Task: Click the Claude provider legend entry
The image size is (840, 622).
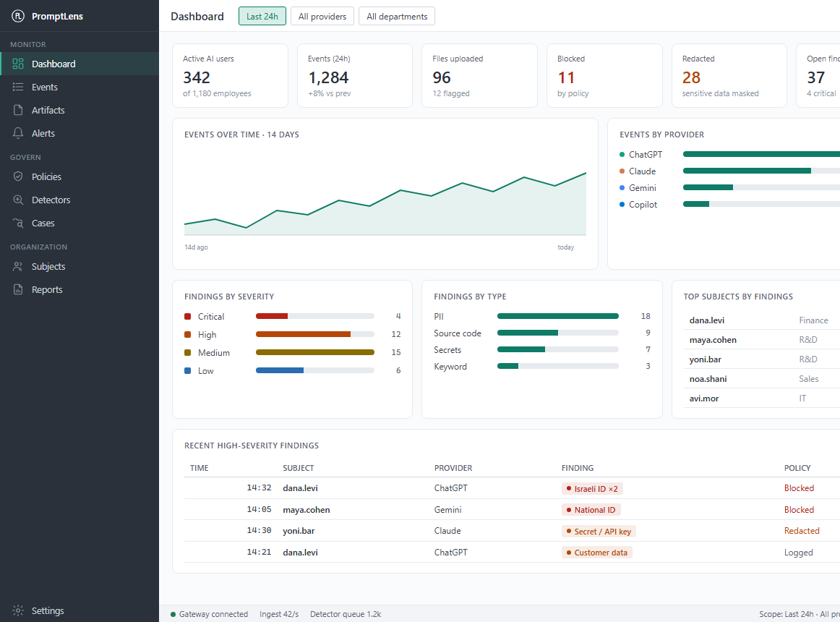Action: click(x=638, y=171)
